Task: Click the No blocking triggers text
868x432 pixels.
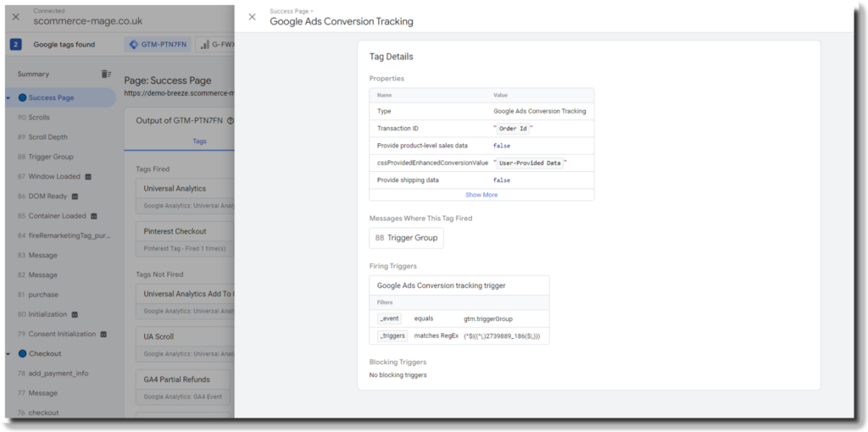Action: [x=398, y=375]
